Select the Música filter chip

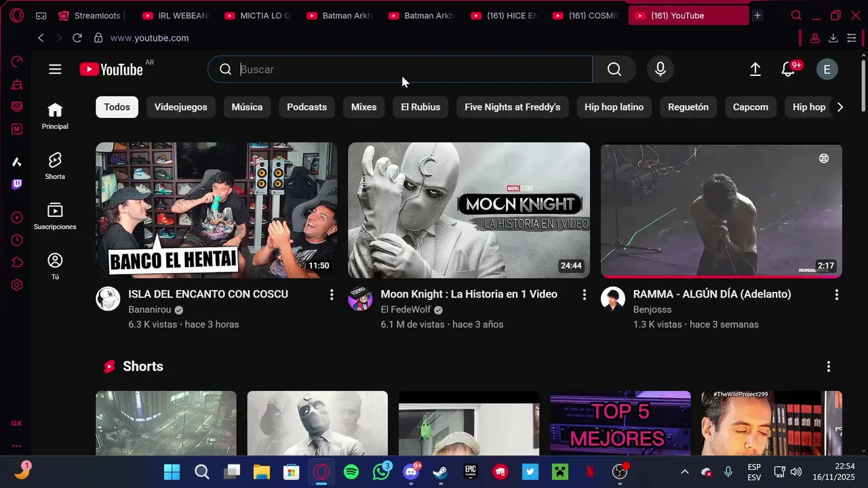click(247, 107)
